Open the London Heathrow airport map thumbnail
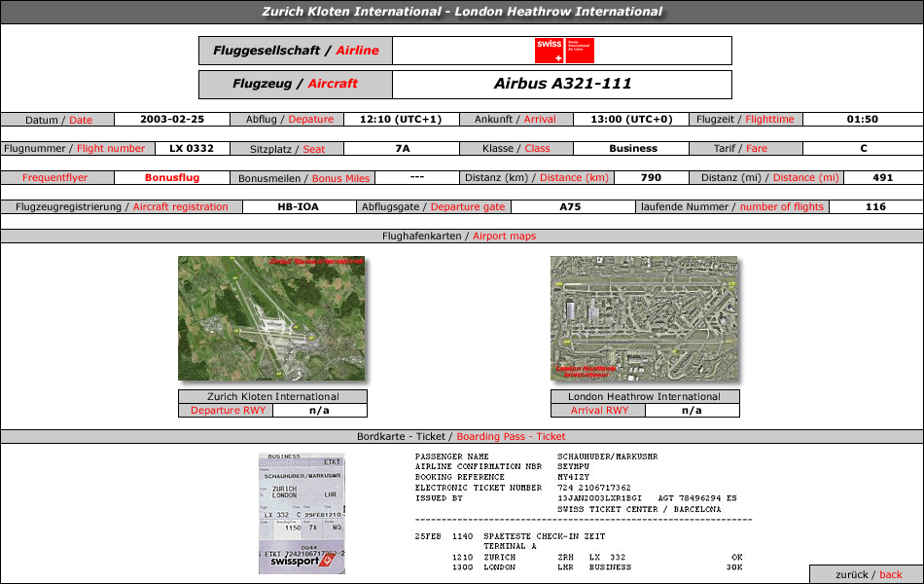Image resolution: width=924 pixels, height=584 pixels. click(x=644, y=318)
